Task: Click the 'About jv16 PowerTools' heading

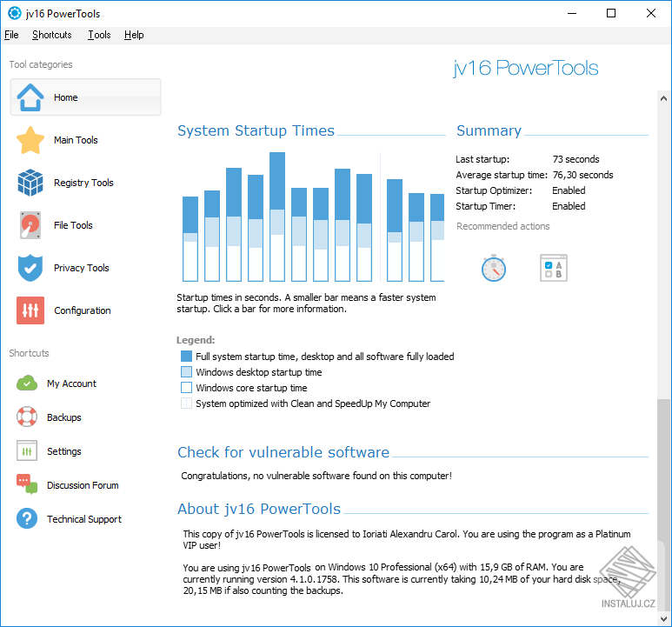Action: click(259, 509)
